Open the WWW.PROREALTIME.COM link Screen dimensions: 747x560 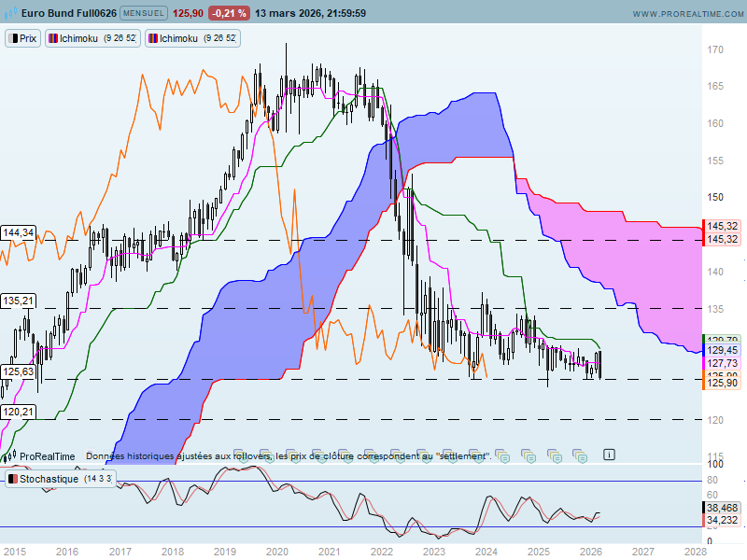688,14
